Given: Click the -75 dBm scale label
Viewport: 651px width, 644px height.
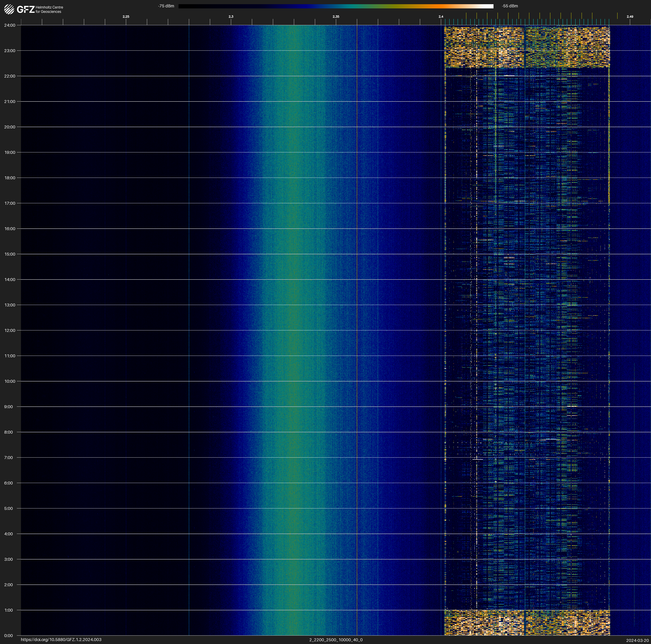Looking at the screenshot, I should point(166,6).
